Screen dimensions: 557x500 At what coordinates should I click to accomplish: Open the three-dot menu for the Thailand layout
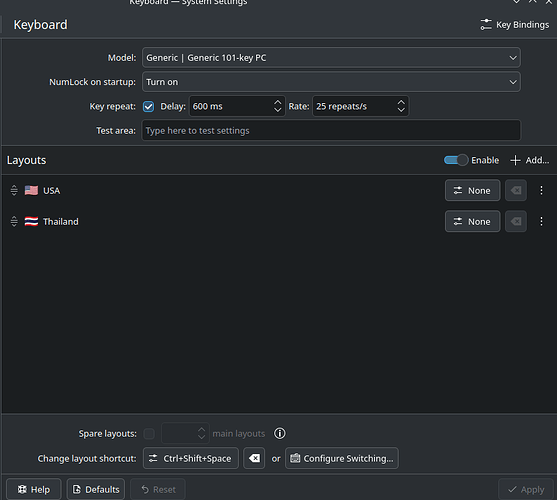(541, 221)
